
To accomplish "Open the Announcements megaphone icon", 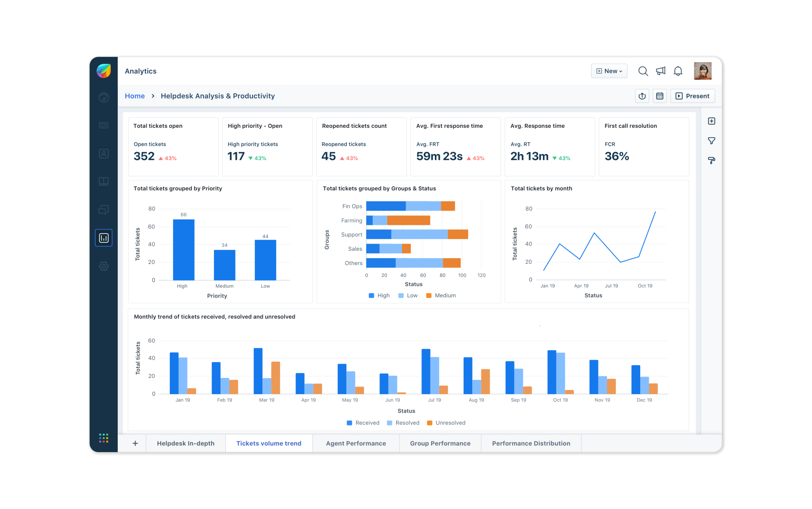I will click(661, 71).
